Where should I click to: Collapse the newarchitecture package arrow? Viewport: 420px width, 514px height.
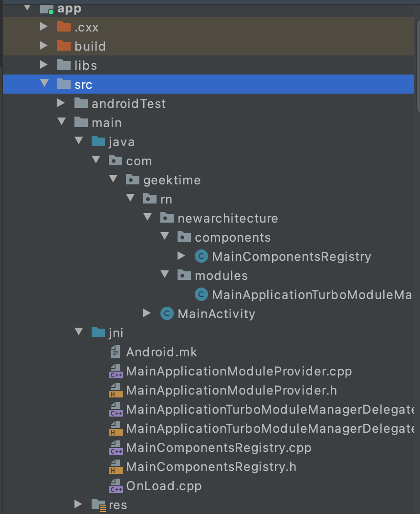(147, 218)
